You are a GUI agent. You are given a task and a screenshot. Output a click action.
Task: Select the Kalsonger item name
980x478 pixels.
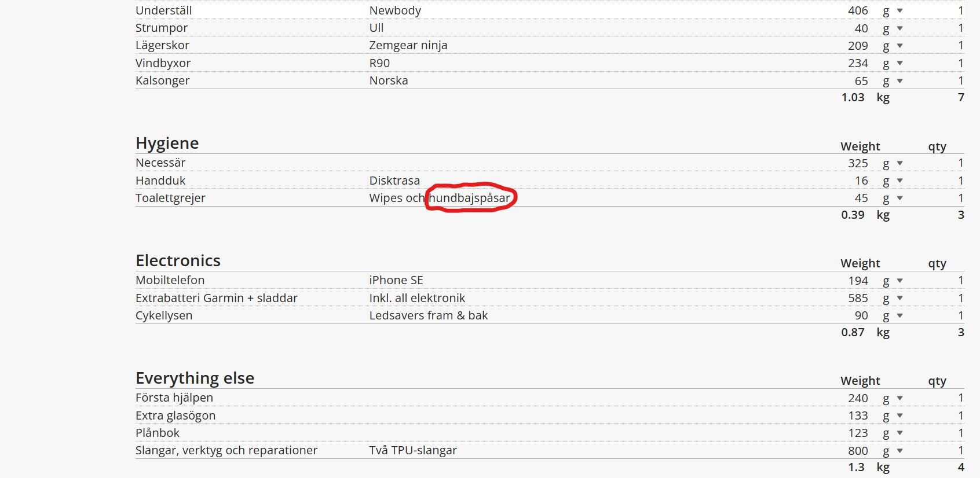[162, 80]
